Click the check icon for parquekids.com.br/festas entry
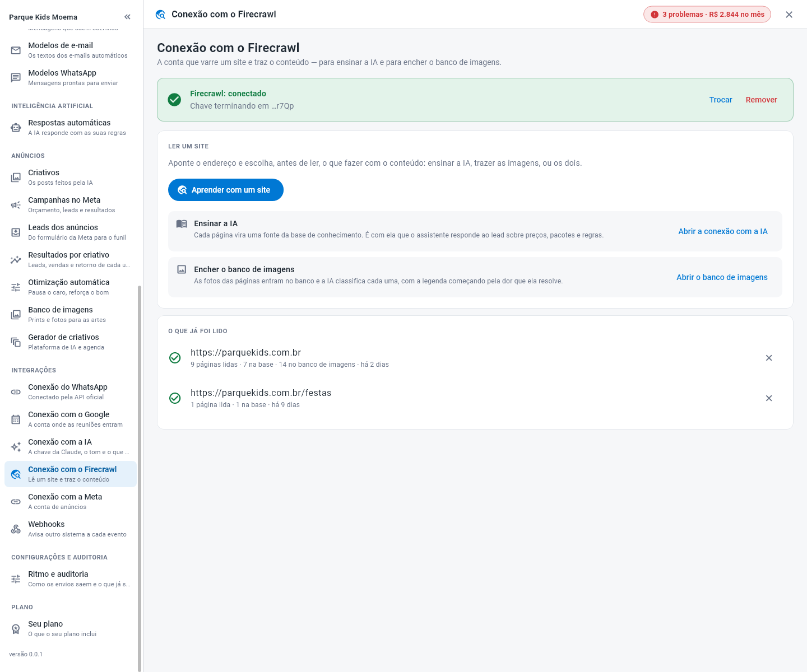The height and width of the screenshot is (672, 807). pos(175,398)
